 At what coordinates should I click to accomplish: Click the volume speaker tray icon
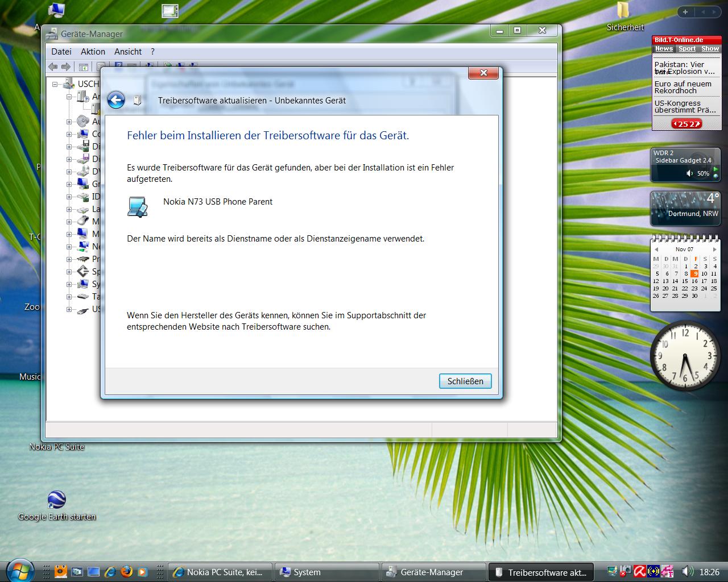click(x=688, y=572)
